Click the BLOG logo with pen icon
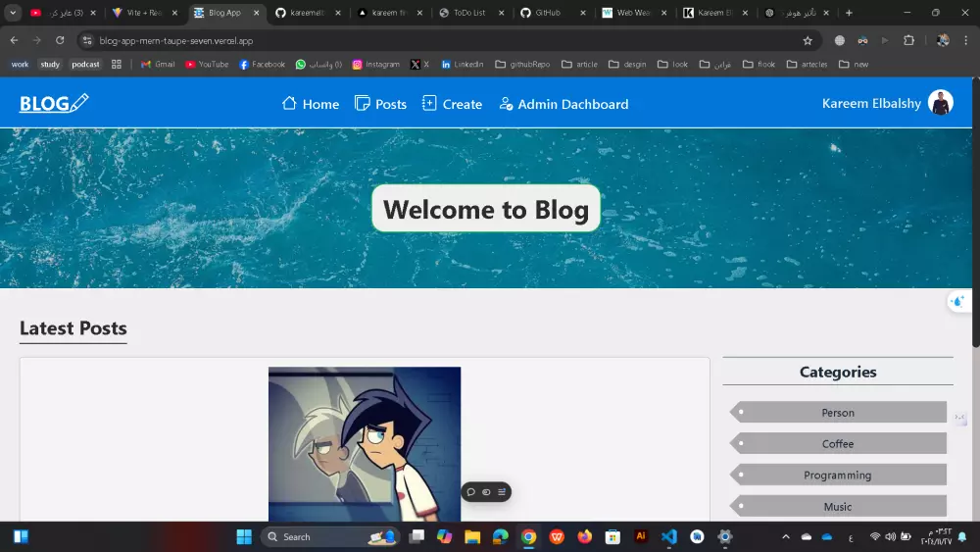Viewport: 980px width, 552px height. point(54,103)
